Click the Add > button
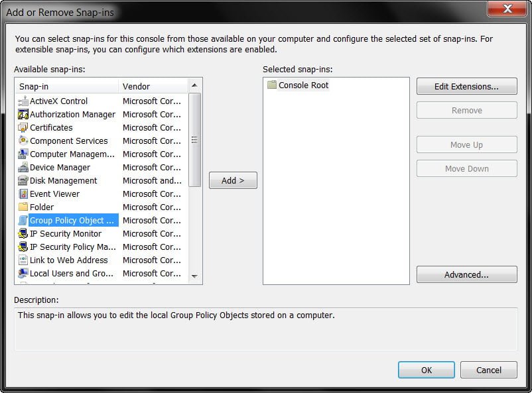The image size is (532, 393). (x=233, y=180)
